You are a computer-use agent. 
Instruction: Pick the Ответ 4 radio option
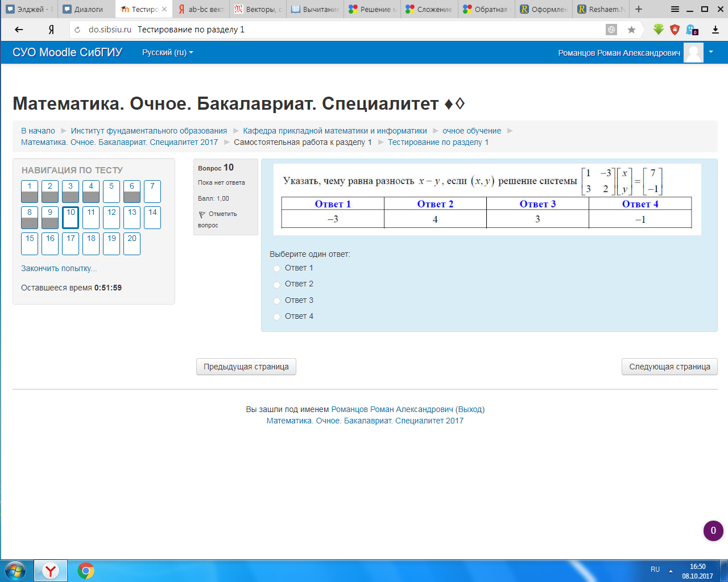pos(276,317)
